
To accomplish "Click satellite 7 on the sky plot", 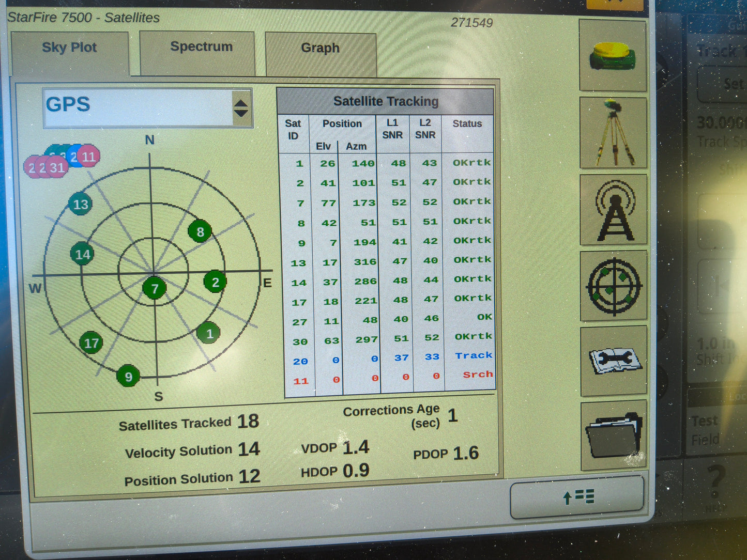I will (155, 288).
